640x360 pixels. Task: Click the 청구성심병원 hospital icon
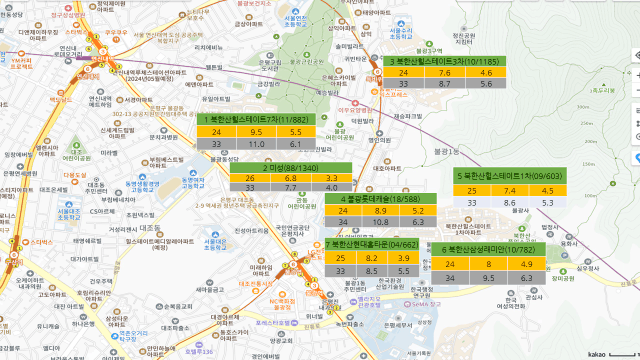pyautogui.click(x=68, y=8)
